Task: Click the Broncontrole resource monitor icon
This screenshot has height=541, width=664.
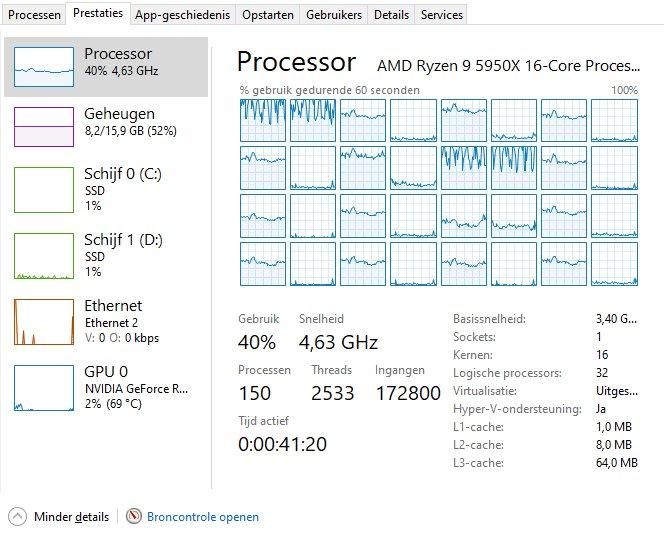Action: pyautogui.click(x=134, y=517)
